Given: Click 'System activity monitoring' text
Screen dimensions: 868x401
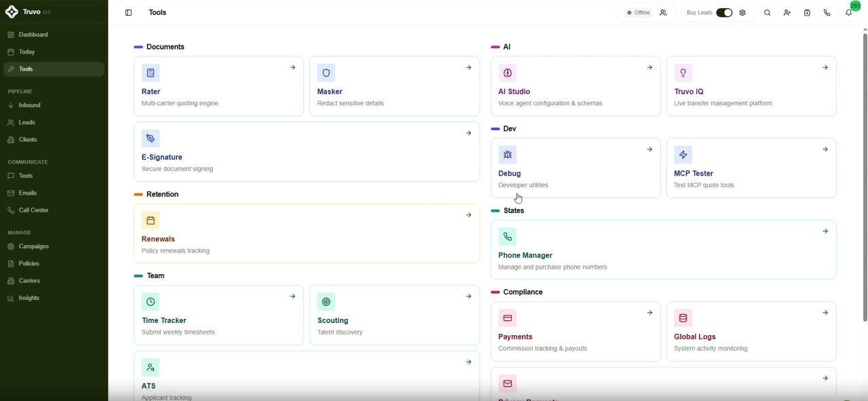Looking at the screenshot, I should [x=711, y=349].
